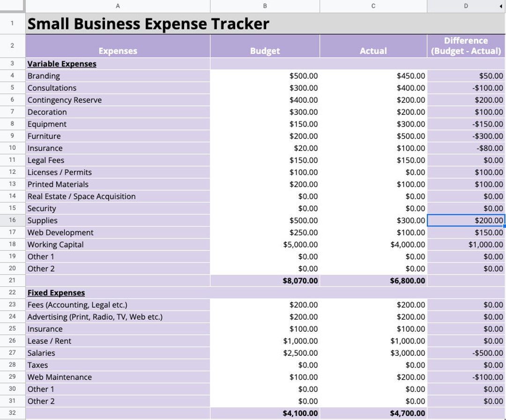The image size is (506, 420).
Task: Click Branding actual $450.00
Action: click(x=373, y=76)
